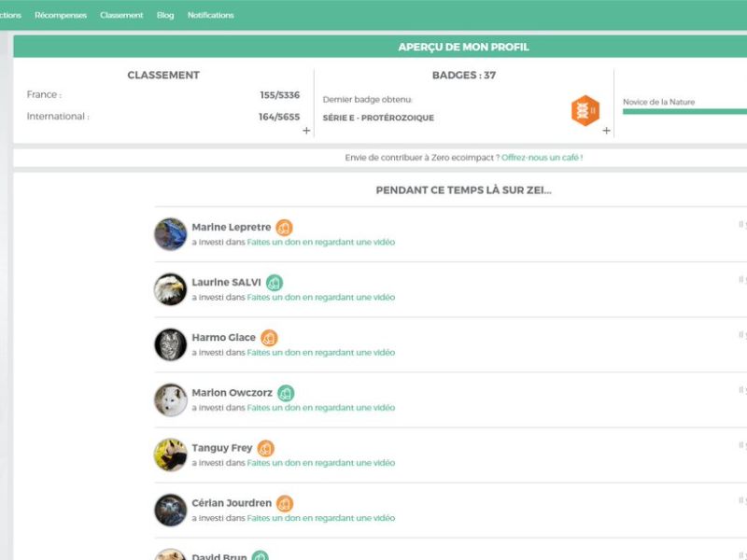Click the 'SÉRIE E - PROTÉROZOÏQUE' badge name
This screenshot has height=560, width=747.
[378, 118]
